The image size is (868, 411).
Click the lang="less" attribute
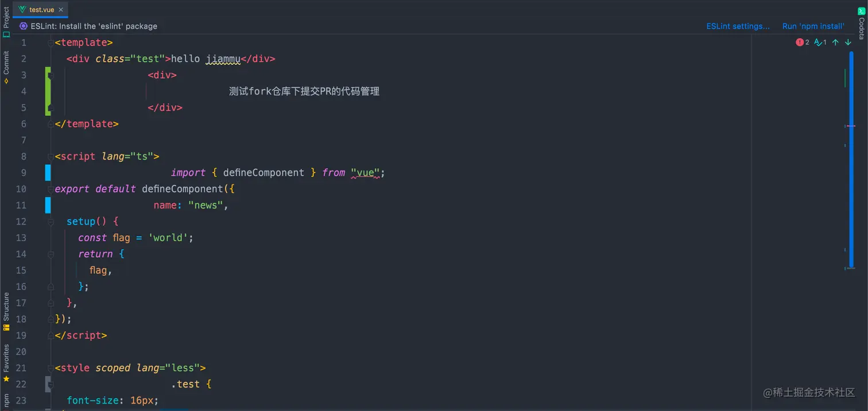coord(168,368)
